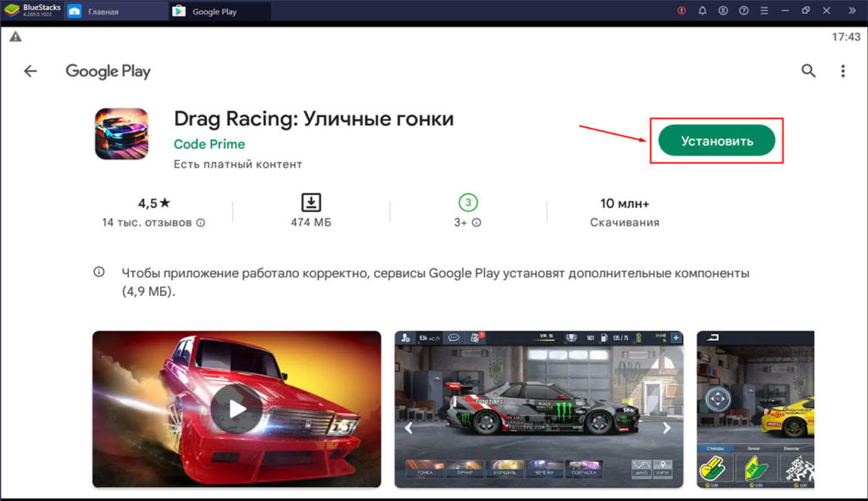Open the Code Prime developer link

[209, 144]
